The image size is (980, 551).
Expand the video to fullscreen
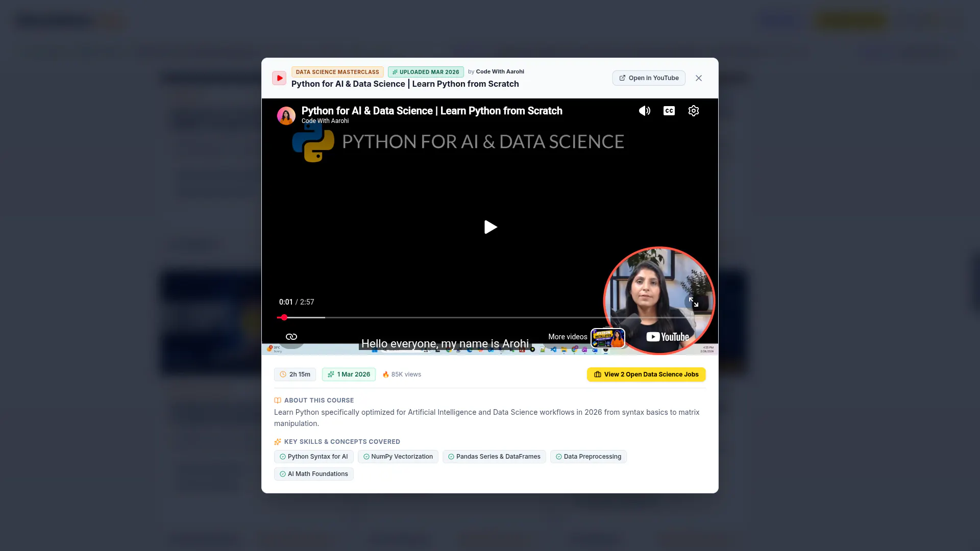tap(694, 302)
